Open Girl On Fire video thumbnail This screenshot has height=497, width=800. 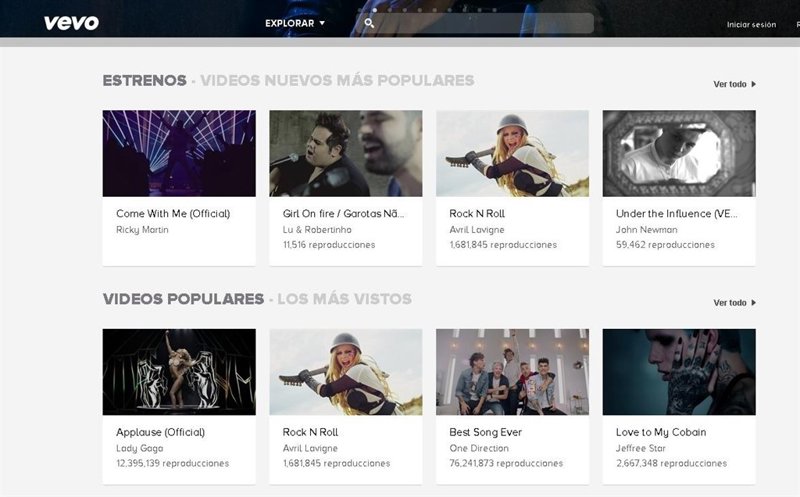point(345,153)
